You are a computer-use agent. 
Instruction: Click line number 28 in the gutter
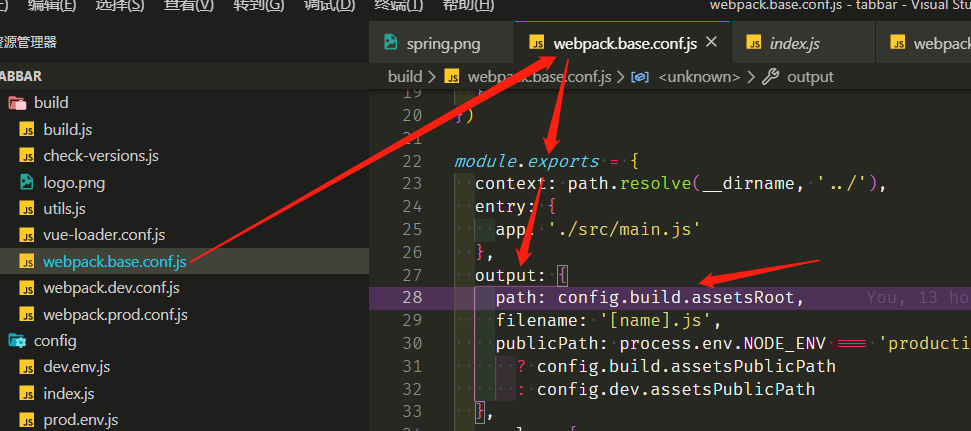412,297
